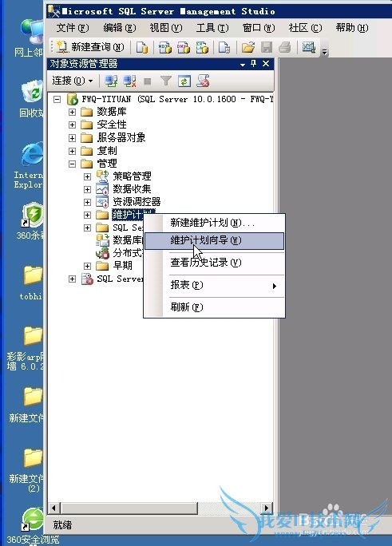Screen dimensions: 392x546
Task: Click the Disconnect icon in Object Explorer toolbar
Action: (129, 81)
